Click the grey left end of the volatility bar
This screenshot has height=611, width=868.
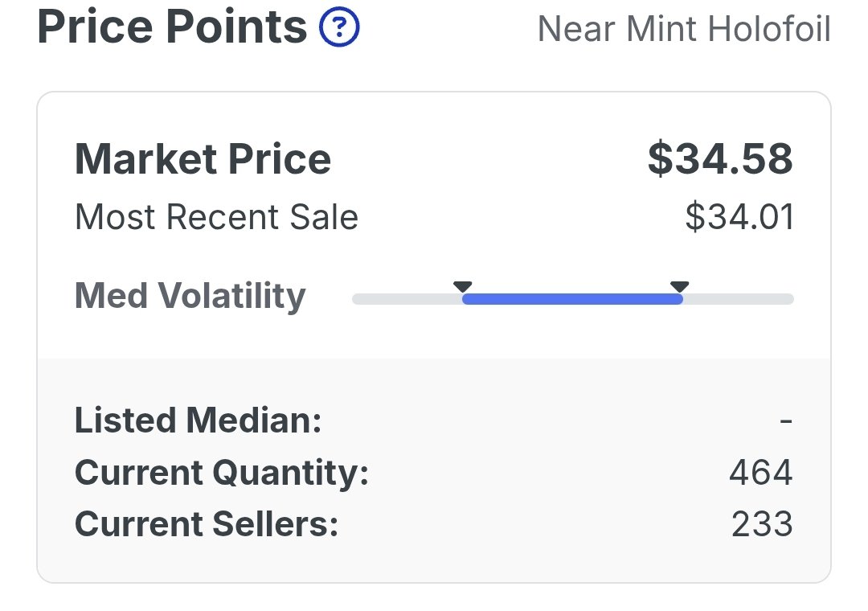point(407,299)
